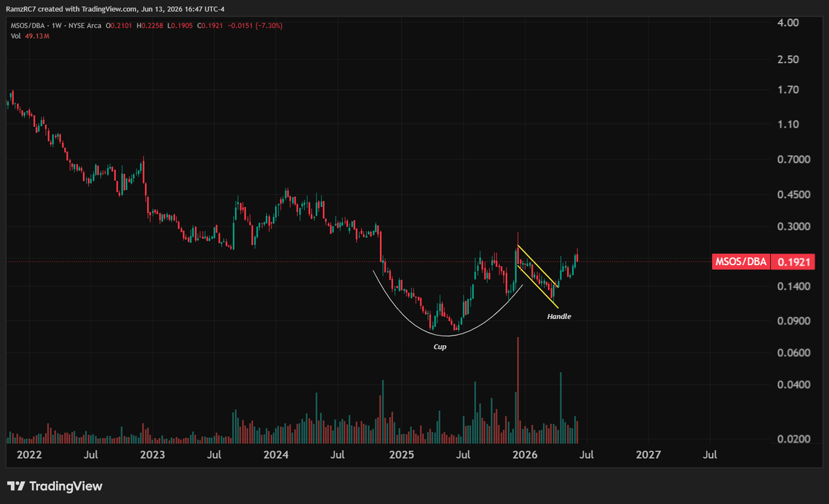Click the 0.0600 price axis label
This screenshot has height=504, width=829.
pos(794,353)
